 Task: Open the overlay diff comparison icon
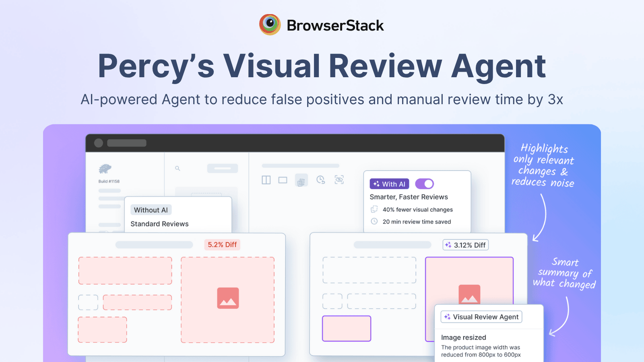(x=301, y=180)
